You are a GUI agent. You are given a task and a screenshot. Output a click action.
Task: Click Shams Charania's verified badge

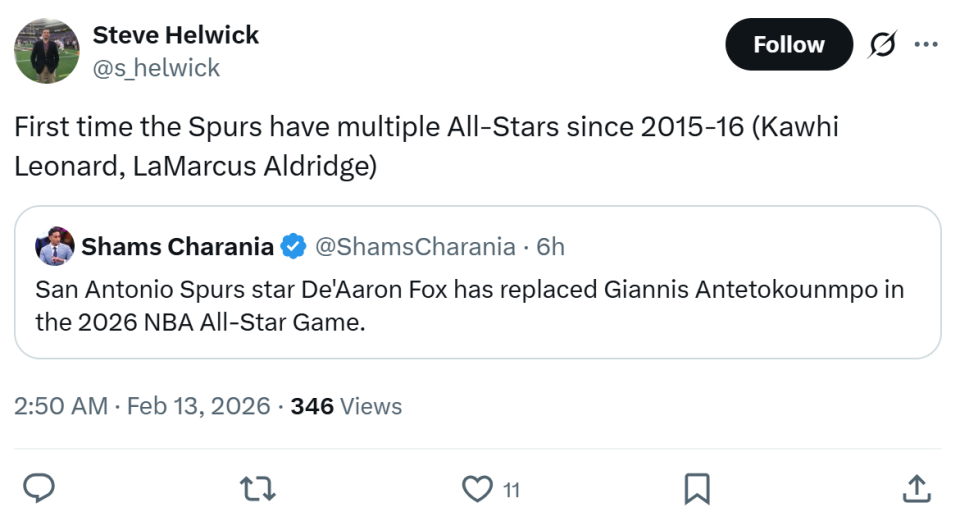click(293, 246)
